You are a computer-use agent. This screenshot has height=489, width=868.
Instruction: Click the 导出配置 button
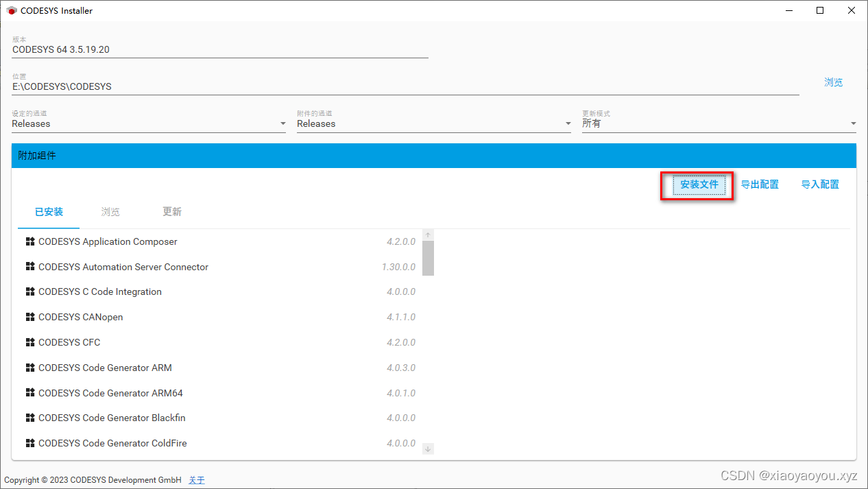coord(760,184)
